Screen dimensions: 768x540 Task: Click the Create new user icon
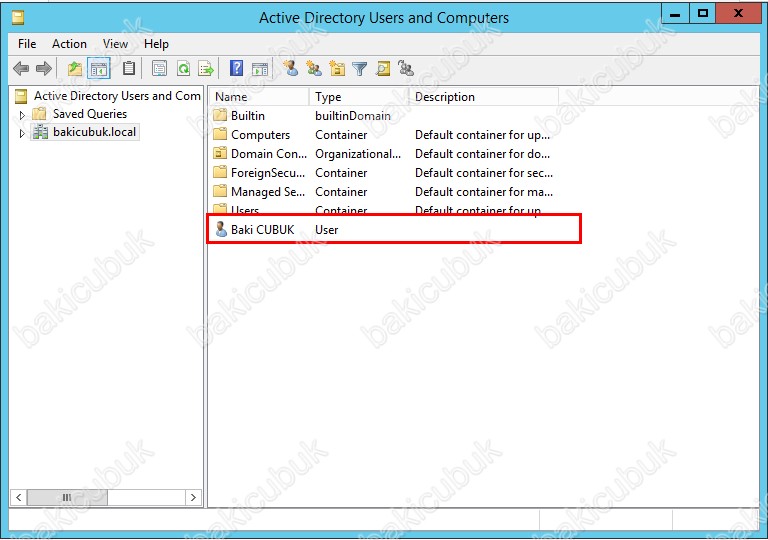coord(290,69)
